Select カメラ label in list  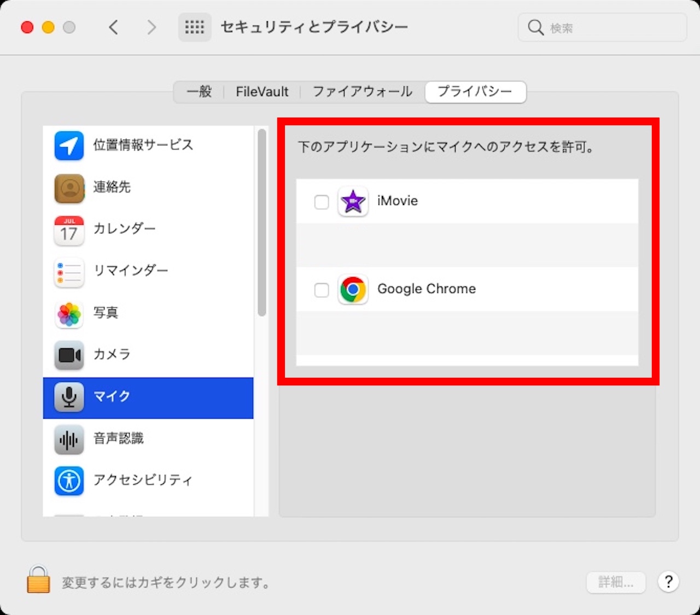pyautogui.click(x=112, y=354)
